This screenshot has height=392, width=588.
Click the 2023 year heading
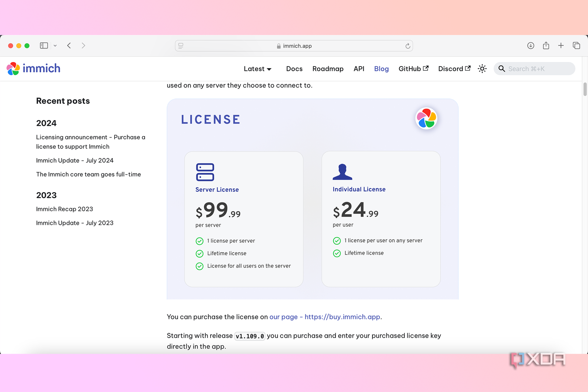pyautogui.click(x=46, y=195)
